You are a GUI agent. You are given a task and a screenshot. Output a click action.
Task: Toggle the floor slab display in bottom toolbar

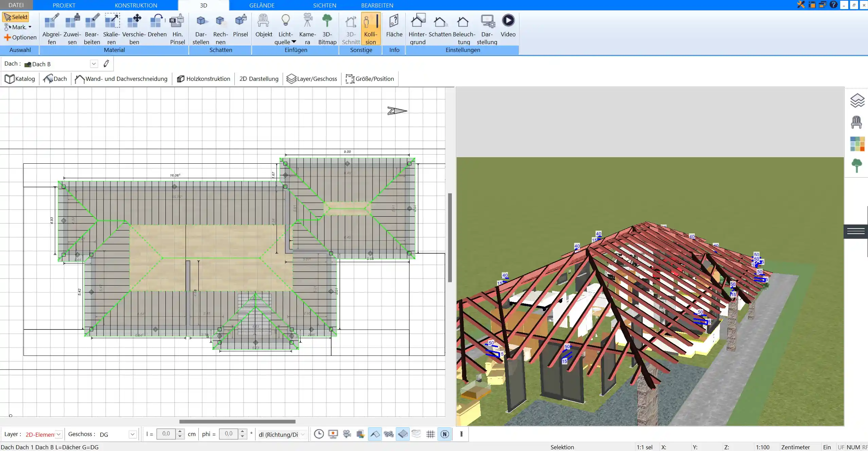click(x=403, y=434)
